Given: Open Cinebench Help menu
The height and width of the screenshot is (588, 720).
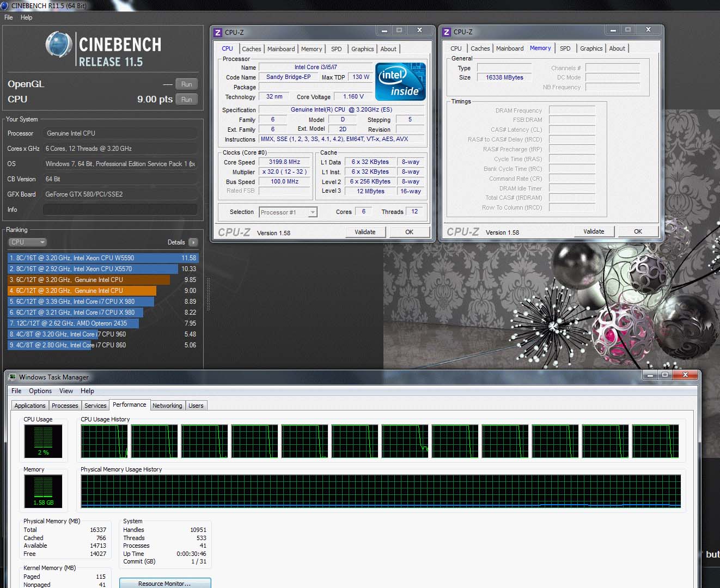Looking at the screenshot, I should coord(27,17).
